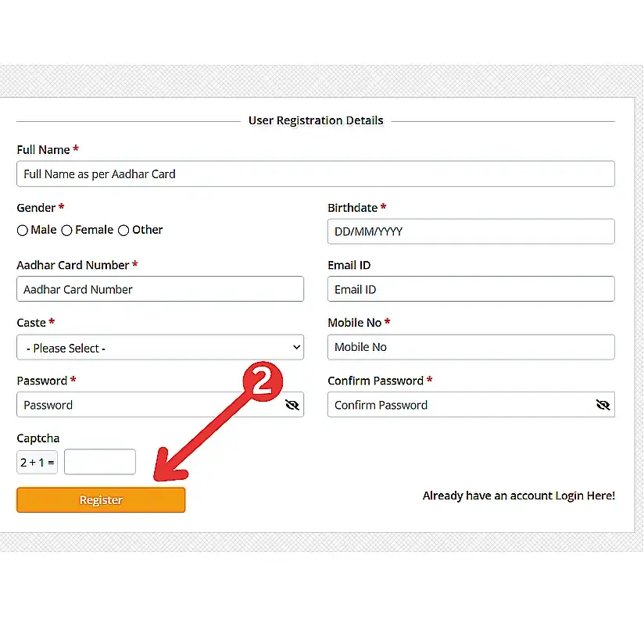Image resolution: width=644 pixels, height=644 pixels.
Task: Click the Aadhar Card Number input
Action: click(x=160, y=288)
